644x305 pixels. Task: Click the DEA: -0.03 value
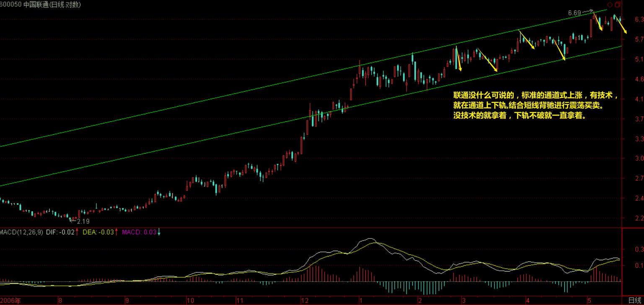tap(98, 232)
